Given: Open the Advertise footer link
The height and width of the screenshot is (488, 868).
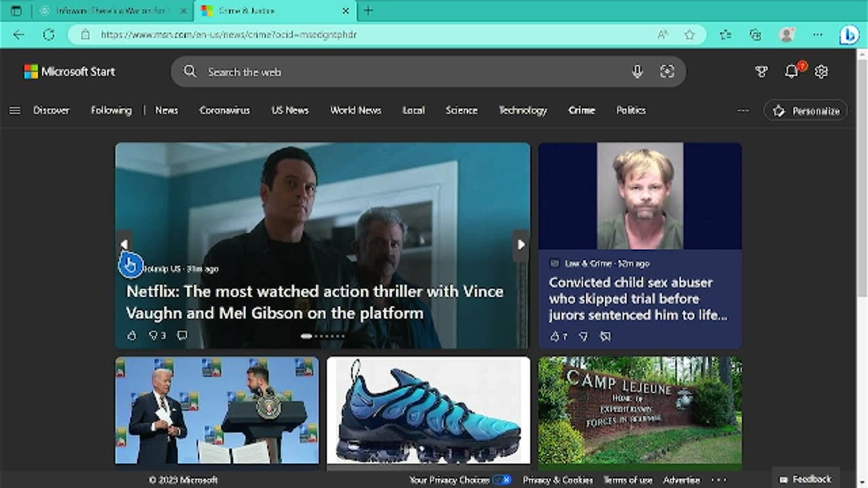Looking at the screenshot, I should (682, 480).
